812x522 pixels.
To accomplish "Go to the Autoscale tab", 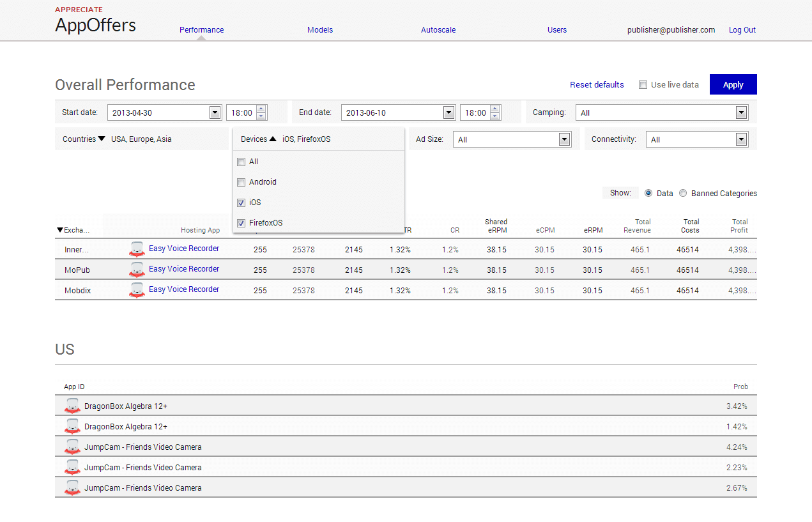I will pos(438,30).
